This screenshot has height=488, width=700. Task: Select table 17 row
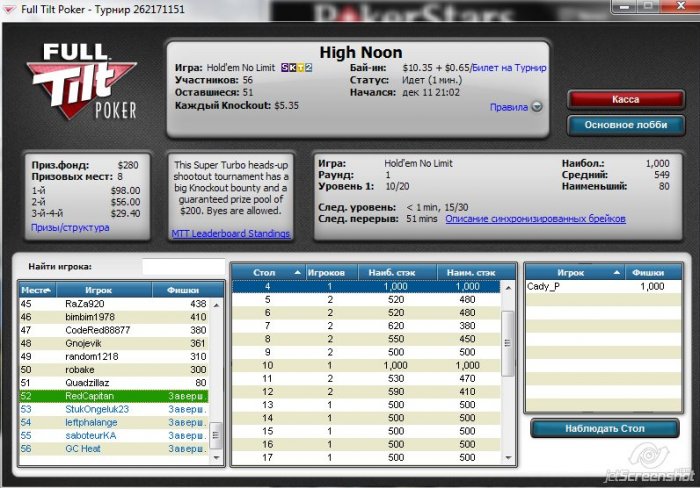[366, 458]
